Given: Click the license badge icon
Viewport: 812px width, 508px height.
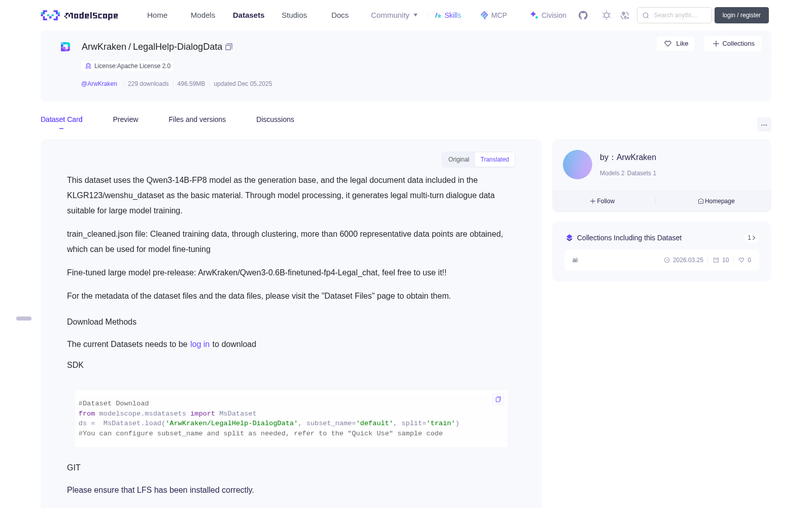Looking at the screenshot, I should coord(88,66).
